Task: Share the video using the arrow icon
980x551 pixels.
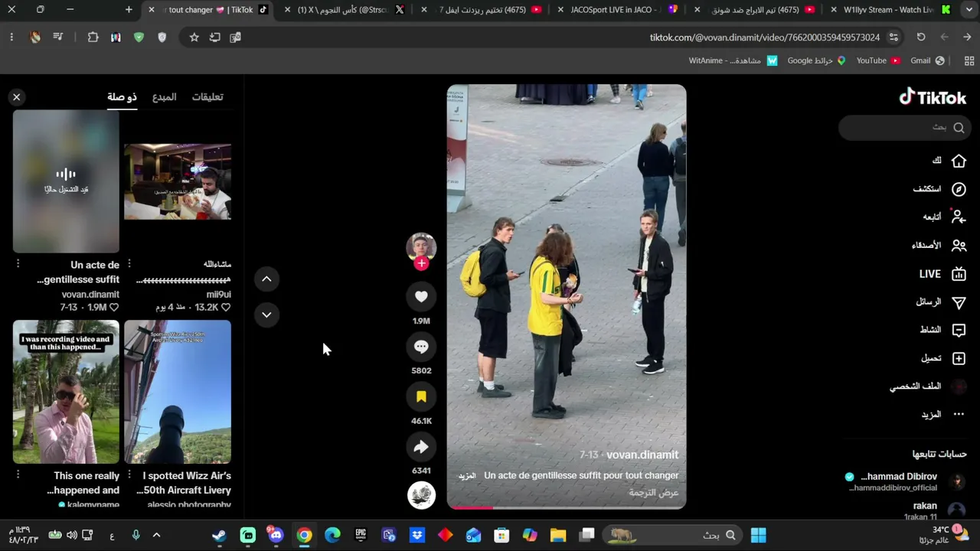Action: (421, 447)
